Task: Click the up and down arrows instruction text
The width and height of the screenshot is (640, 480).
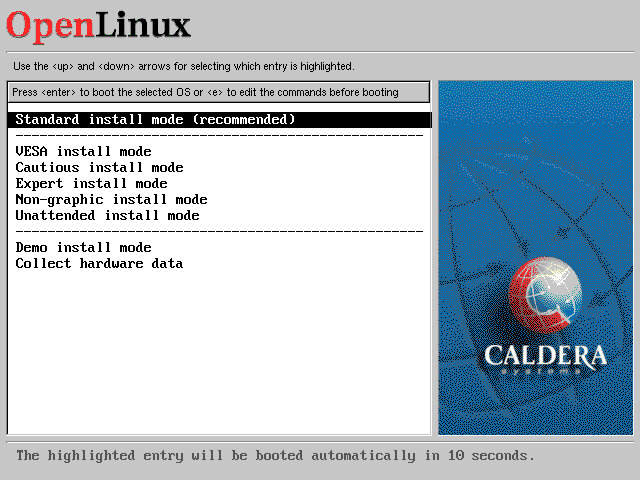Action: (184, 66)
